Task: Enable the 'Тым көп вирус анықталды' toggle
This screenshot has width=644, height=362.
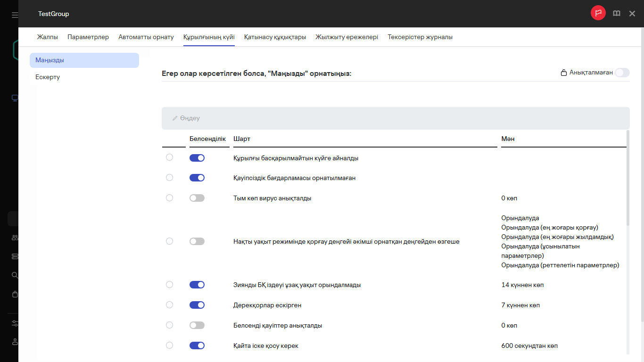Action: (x=197, y=198)
